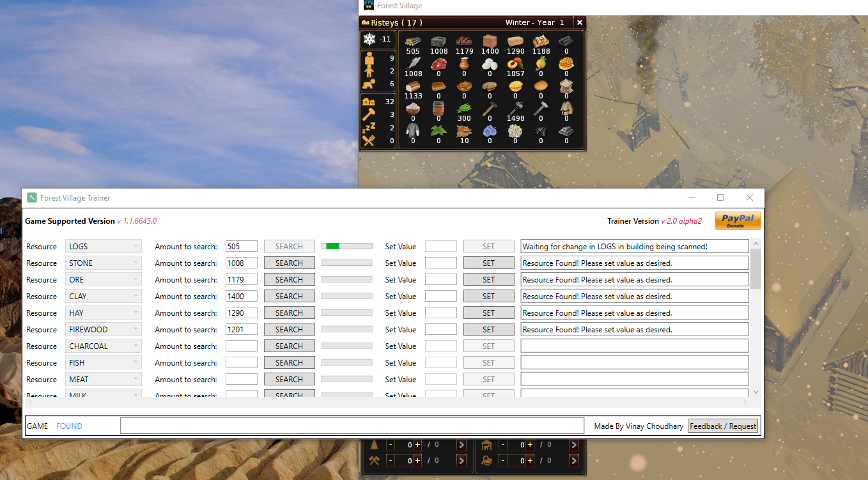
Task: Click the logs icon showing 505
Action: [413, 42]
